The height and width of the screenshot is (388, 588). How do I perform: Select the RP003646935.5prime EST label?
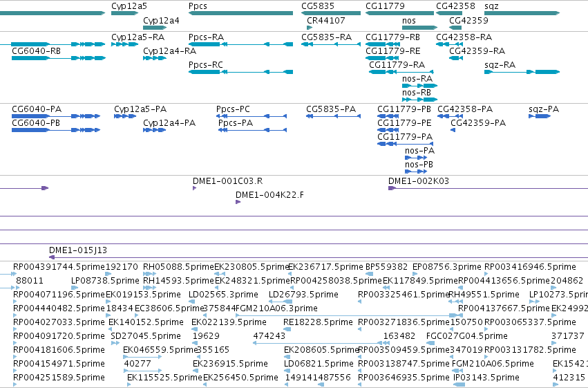click(x=404, y=378)
